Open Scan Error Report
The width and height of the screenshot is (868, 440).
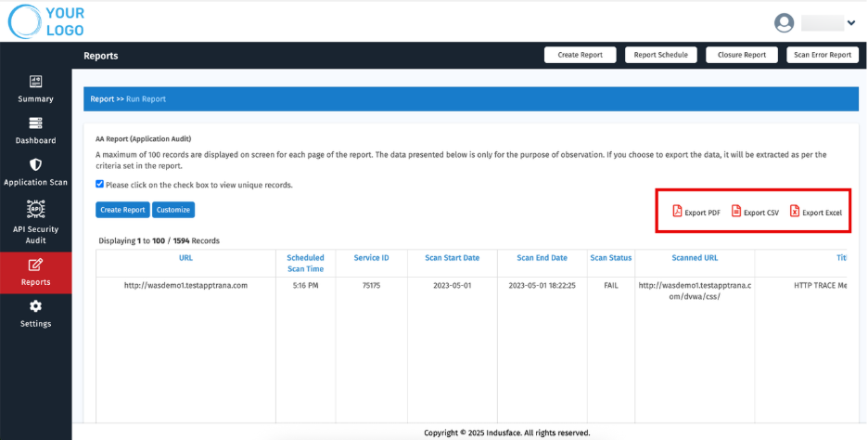(x=823, y=55)
